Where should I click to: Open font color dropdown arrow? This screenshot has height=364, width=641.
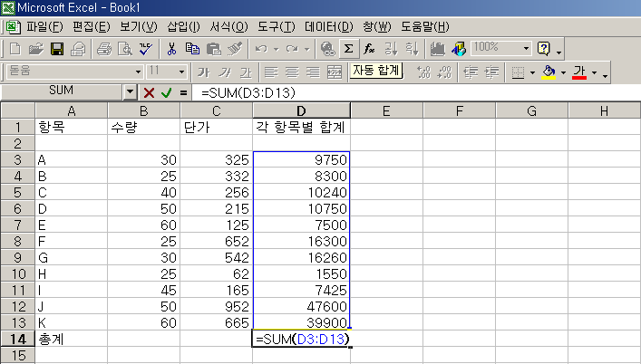[595, 72]
